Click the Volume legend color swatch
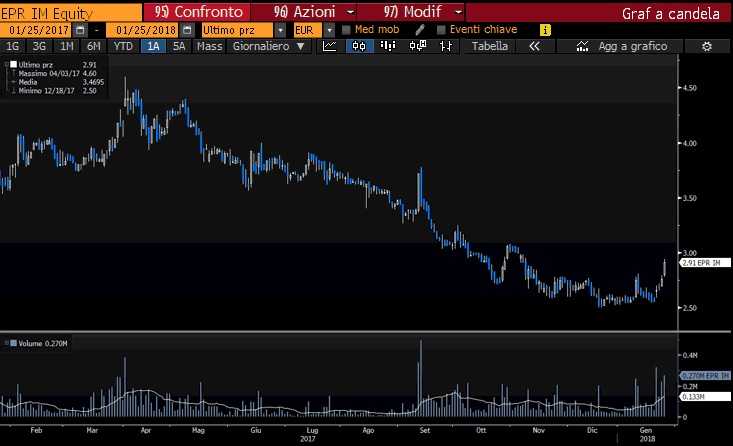Viewport: 733px width, 446px height. 13,343
